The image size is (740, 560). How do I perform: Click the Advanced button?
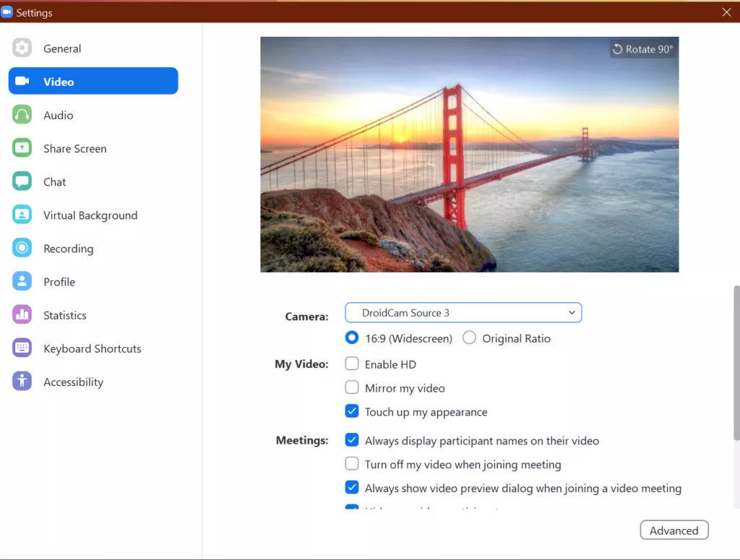click(x=674, y=530)
